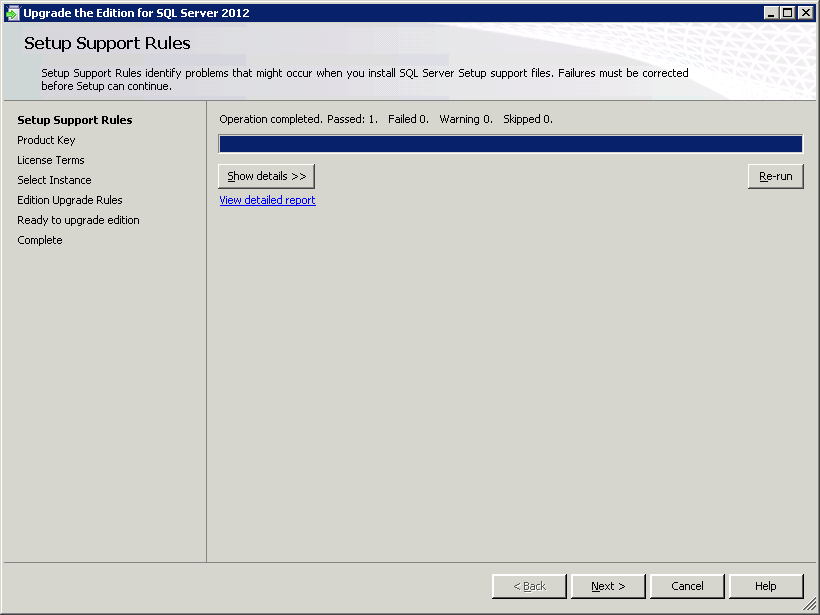820x615 pixels.
Task: Select the Complete step in sidebar
Action: pyautogui.click(x=40, y=240)
